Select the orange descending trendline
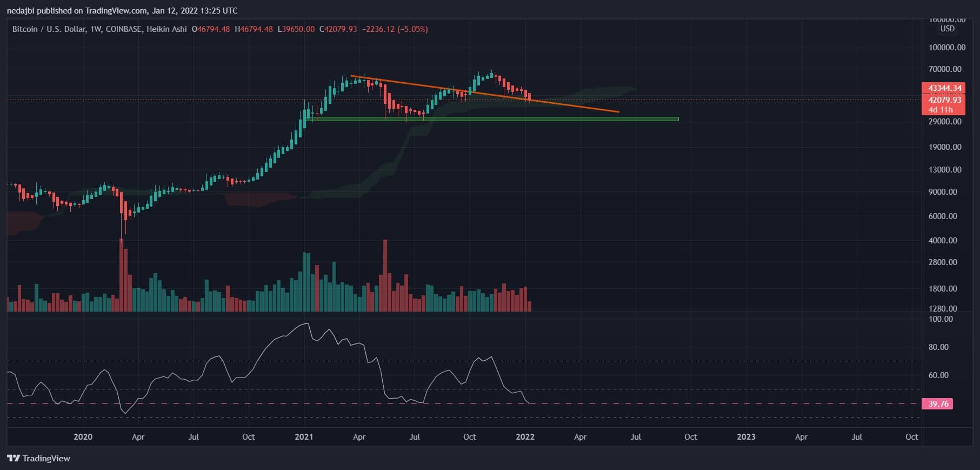Screen dimensions: 980x470 point(485,94)
